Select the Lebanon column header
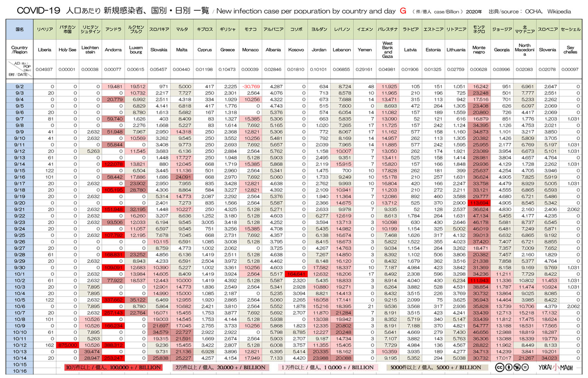 click(342, 49)
